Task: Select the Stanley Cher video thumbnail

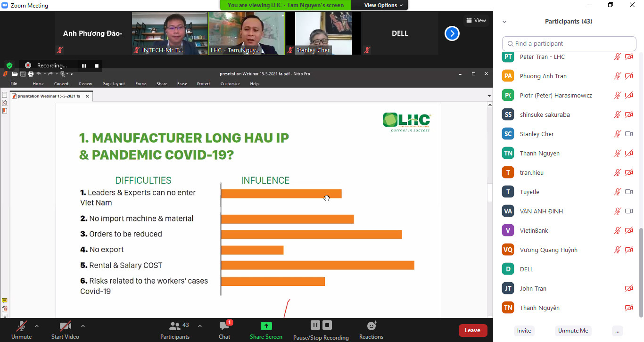Action: (x=323, y=33)
